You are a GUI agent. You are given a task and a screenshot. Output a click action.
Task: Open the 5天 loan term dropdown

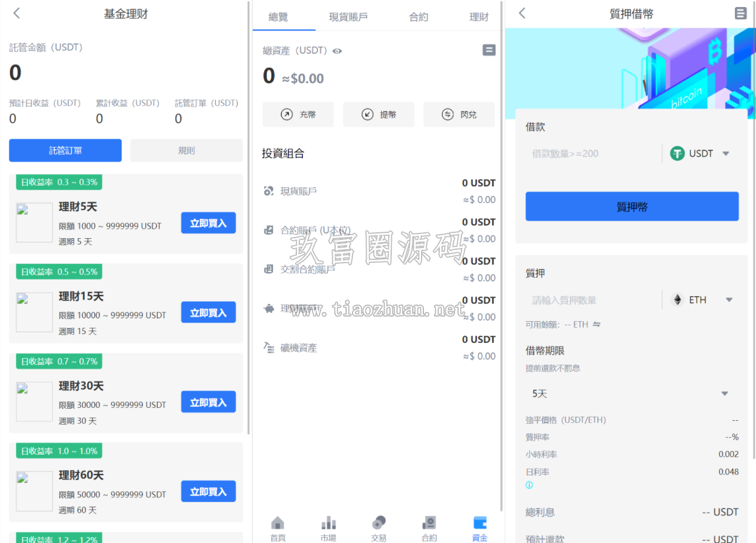coord(631,394)
